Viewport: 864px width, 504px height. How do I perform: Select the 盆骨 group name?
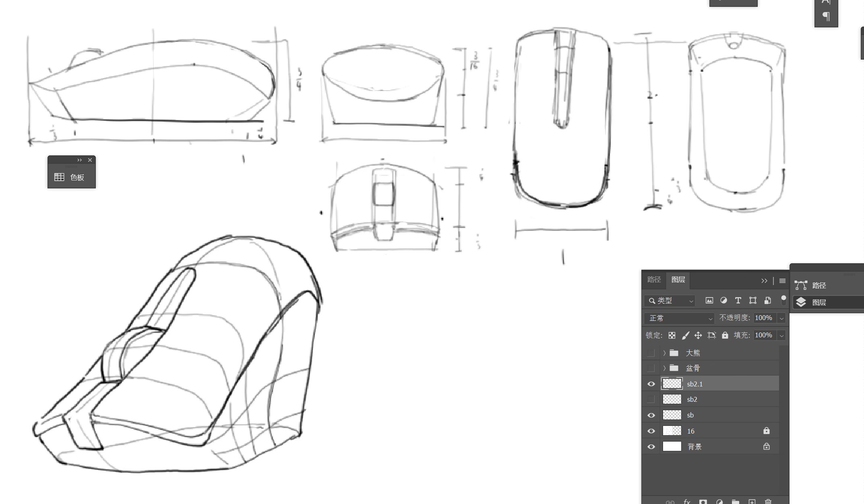pyautogui.click(x=693, y=368)
